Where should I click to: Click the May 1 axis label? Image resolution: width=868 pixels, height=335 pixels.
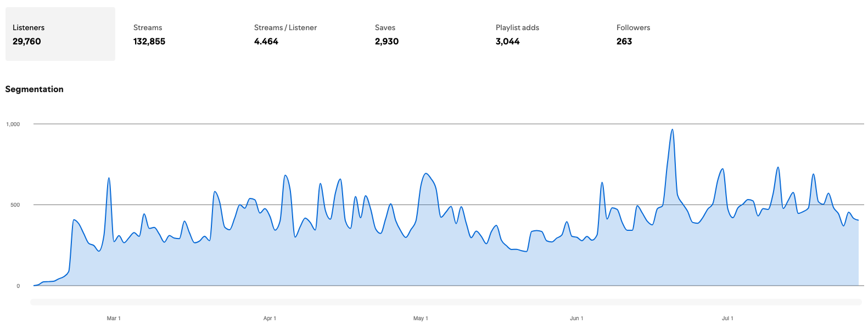(421, 319)
